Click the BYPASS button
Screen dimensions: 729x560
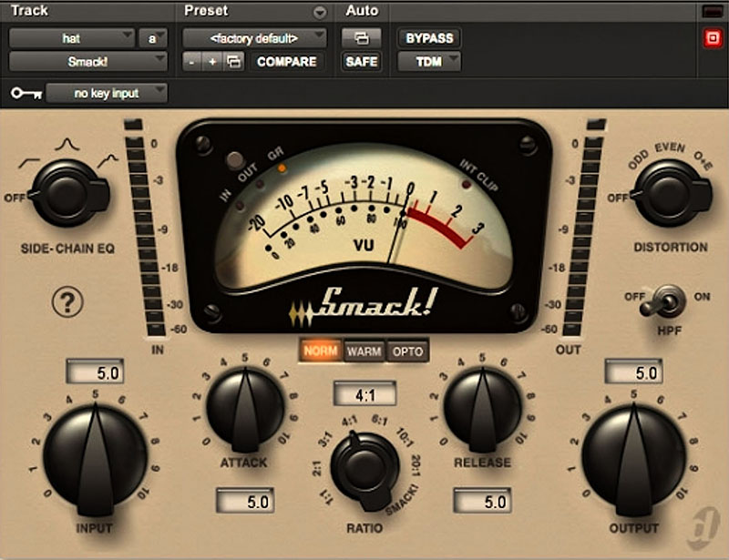click(428, 38)
